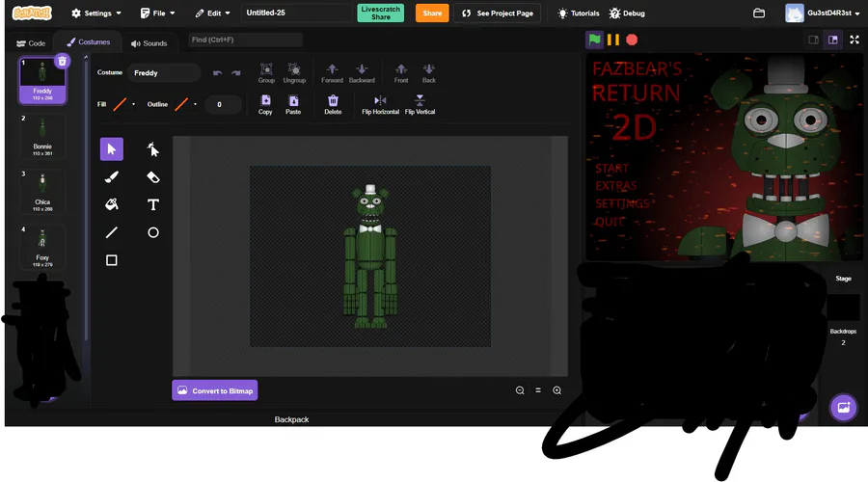
Task: Select the arrow Select tool
Action: coord(111,148)
